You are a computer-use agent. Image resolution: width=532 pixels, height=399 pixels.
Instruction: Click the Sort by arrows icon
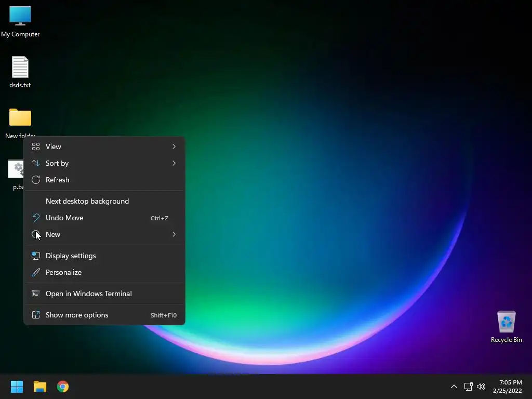point(36,163)
